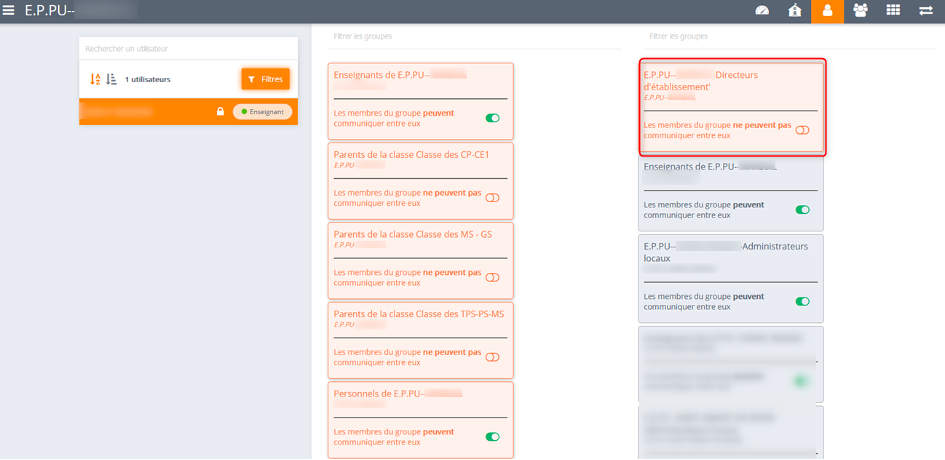Open the hamburger menu icon

(8, 10)
